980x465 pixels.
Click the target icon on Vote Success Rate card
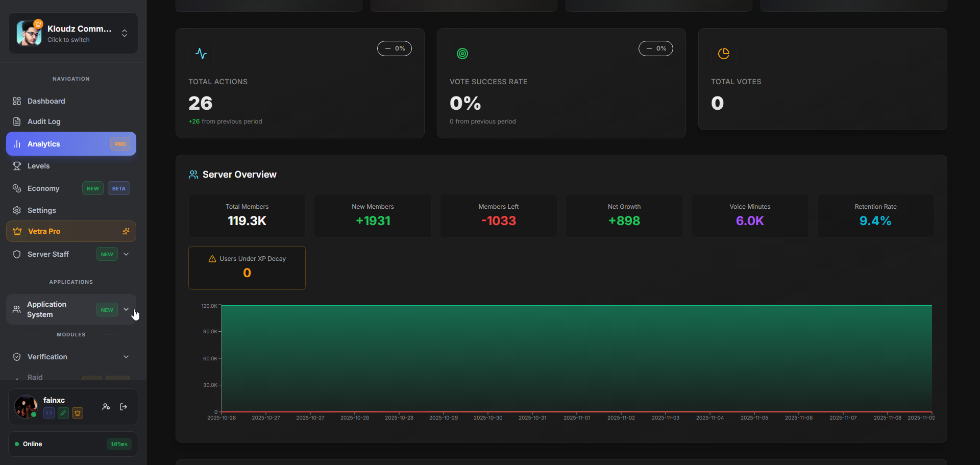pyautogui.click(x=462, y=54)
